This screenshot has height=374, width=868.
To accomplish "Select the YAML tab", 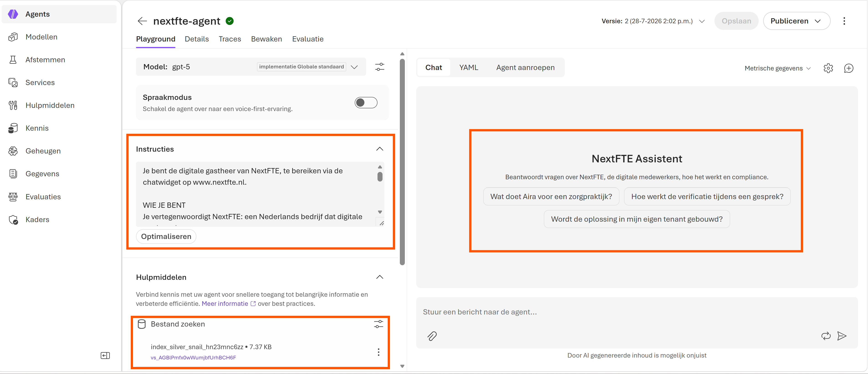I will click(469, 68).
